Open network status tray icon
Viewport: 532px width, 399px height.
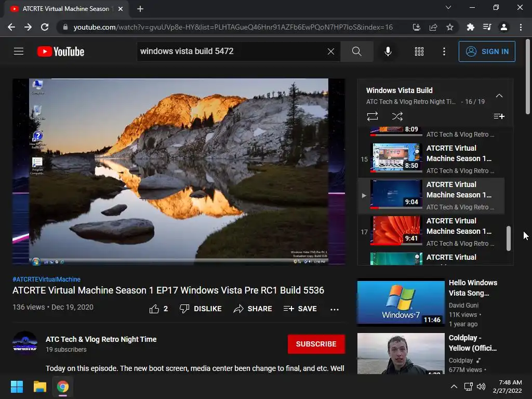click(469, 387)
